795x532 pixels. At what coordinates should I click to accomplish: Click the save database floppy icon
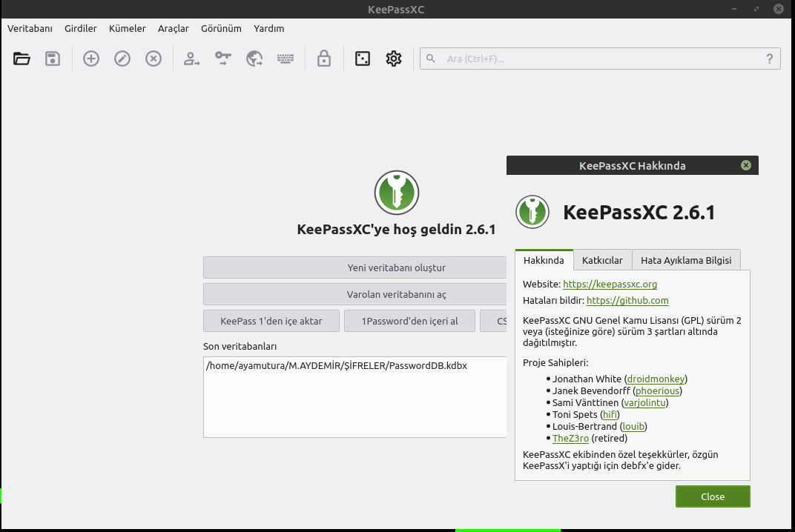click(53, 59)
